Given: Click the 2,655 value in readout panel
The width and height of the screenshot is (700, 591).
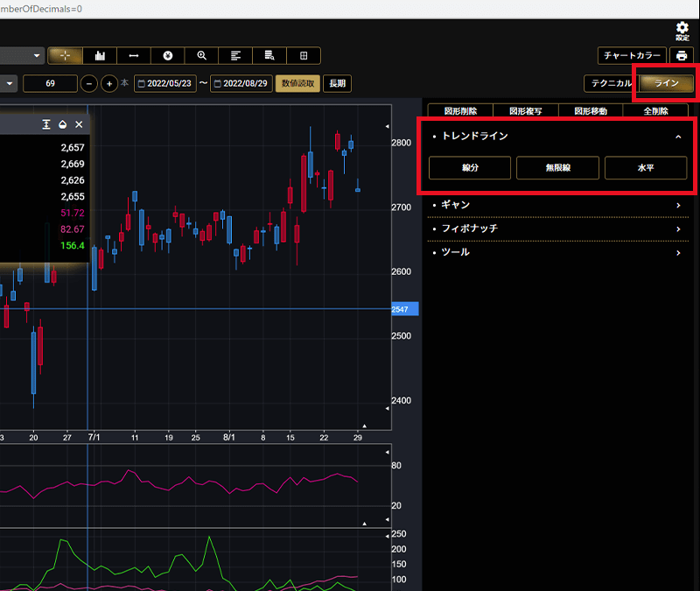Looking at the screenshot, I should tap(73, 196).
